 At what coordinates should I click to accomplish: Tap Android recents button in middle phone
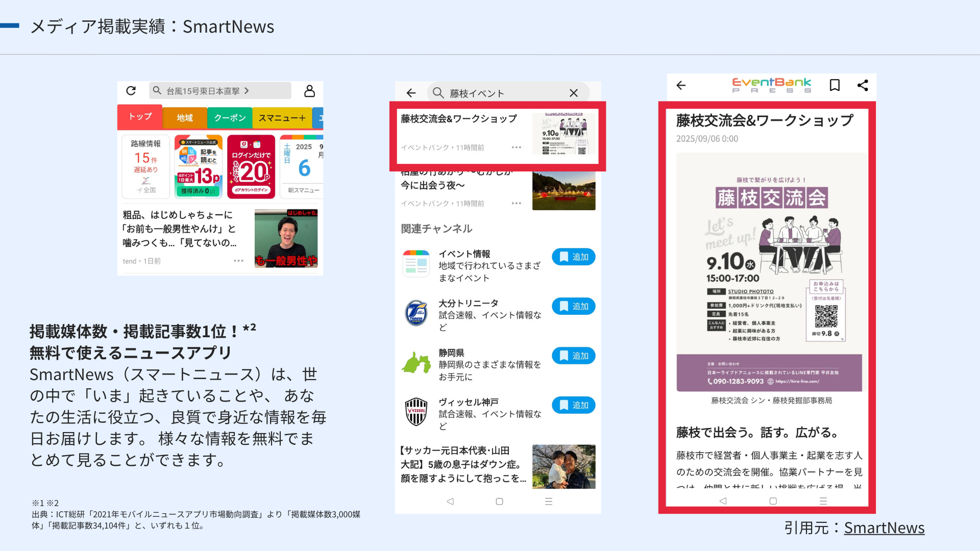point(549,502)
